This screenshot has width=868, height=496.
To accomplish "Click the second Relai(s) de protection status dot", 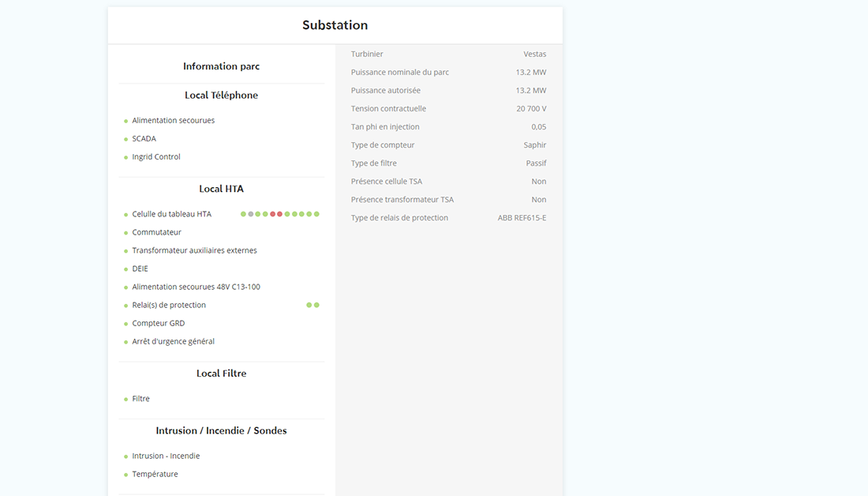I will coord(316,305).
